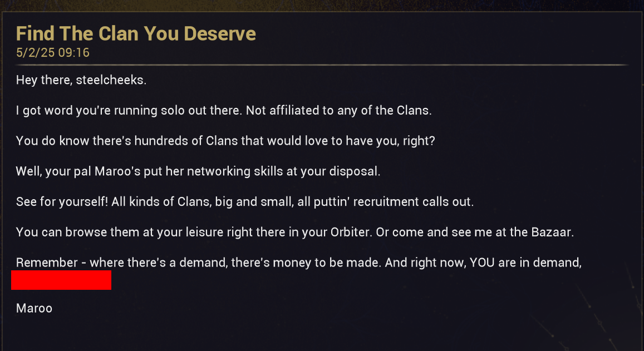Click the "See for yourself!" sentence
This screenshot has width=644, height=351.
(62, 201)
